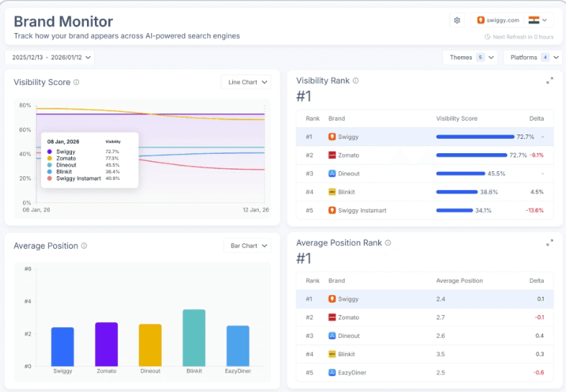Select the India flag country icon
Image resolution: width=566 pixels, height=392 pixels.
(x=534, y=20)
